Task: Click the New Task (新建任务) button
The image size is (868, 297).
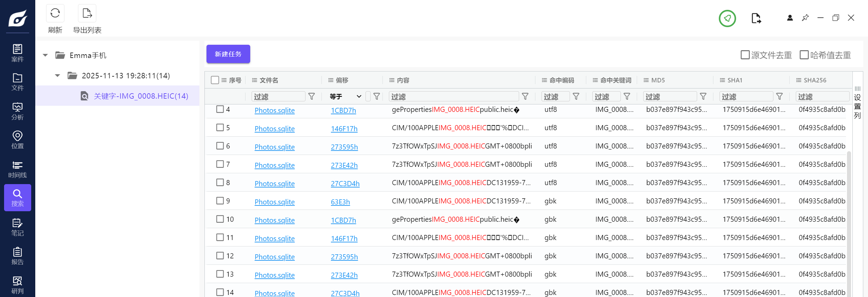Action: pyautogui.click(x=228, y=54)
